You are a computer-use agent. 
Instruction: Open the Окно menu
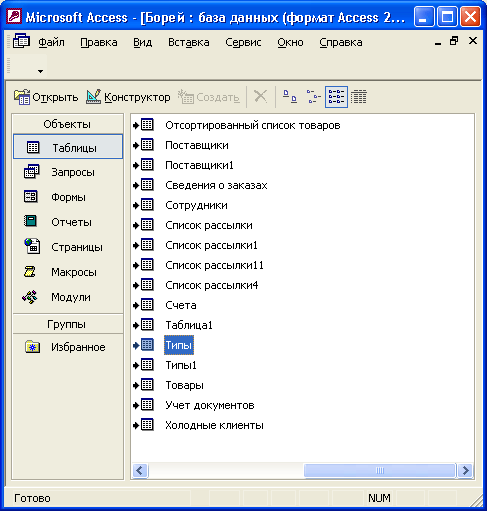pos(290,42)
